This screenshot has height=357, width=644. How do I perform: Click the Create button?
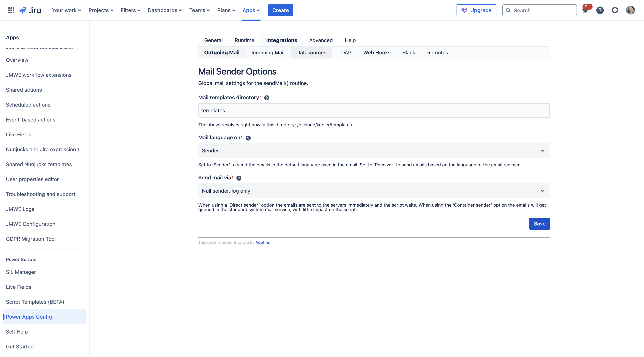tap(280, 10)
